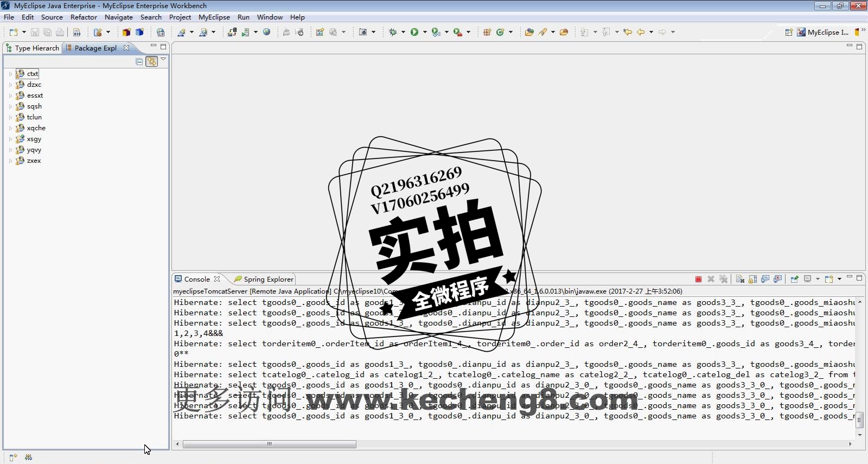Click the Open Type folder icon

pos(529,32)
